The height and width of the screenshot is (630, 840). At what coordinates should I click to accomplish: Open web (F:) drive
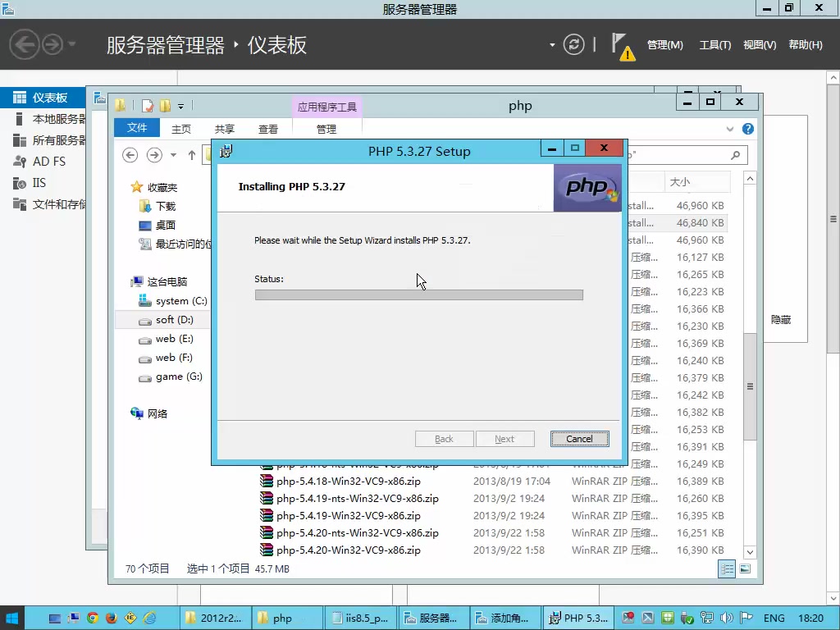166,358
